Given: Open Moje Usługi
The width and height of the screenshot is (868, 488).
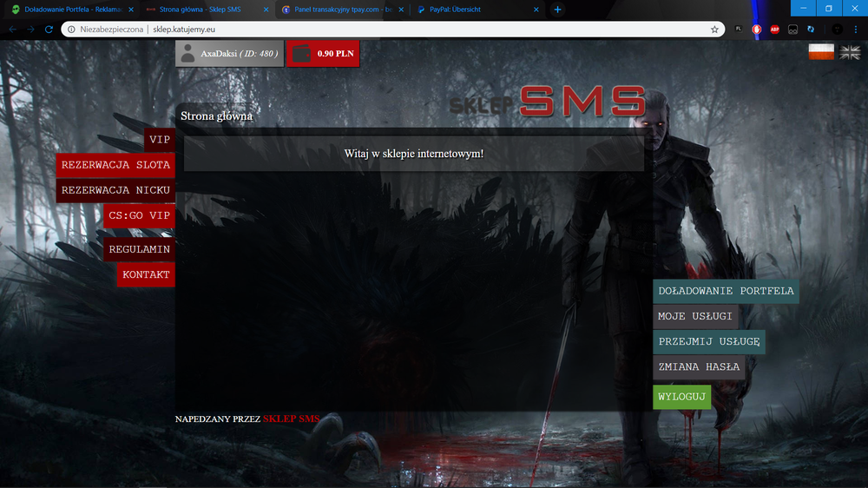Looking at the screenshot, I should [x=695, y=316].
